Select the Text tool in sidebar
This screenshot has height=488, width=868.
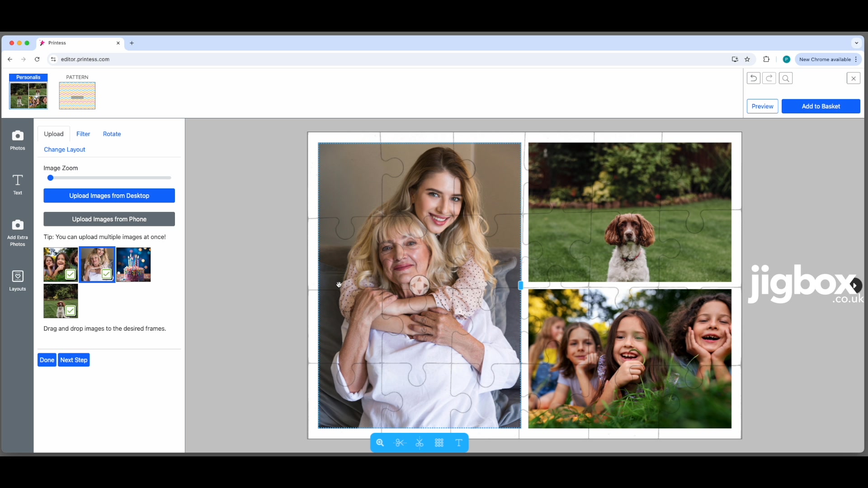click(18, 185)
